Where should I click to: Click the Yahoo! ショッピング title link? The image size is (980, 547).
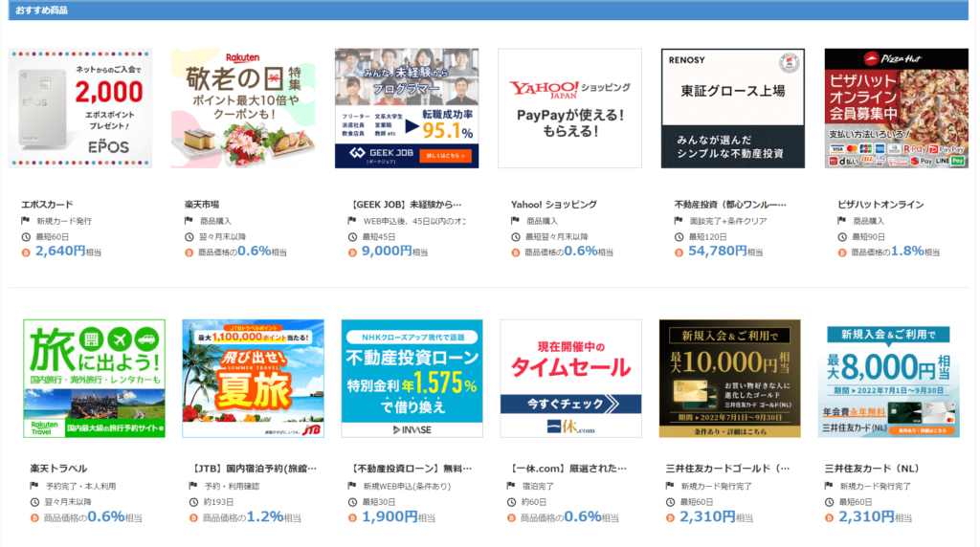pyautogui.click(x=554, y=205)
